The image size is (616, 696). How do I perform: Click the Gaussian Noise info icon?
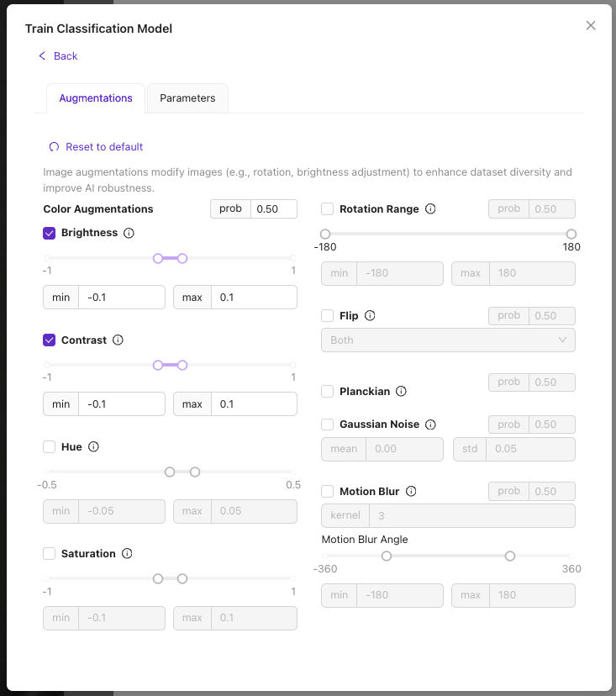tap(430, 424)
